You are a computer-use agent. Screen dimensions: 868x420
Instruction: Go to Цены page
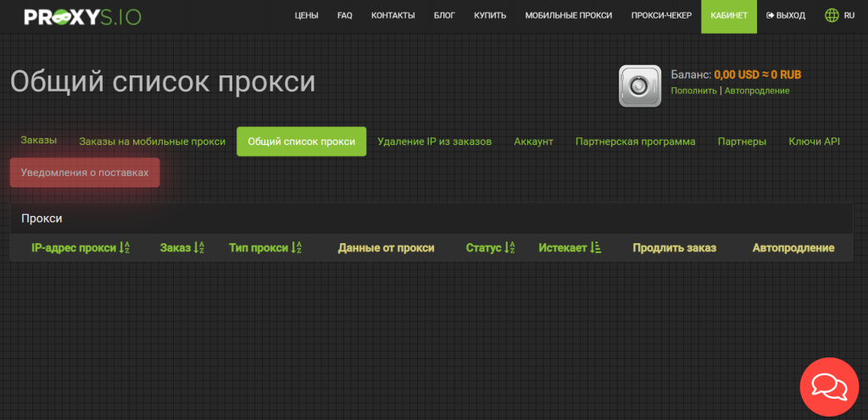[306, 16]
